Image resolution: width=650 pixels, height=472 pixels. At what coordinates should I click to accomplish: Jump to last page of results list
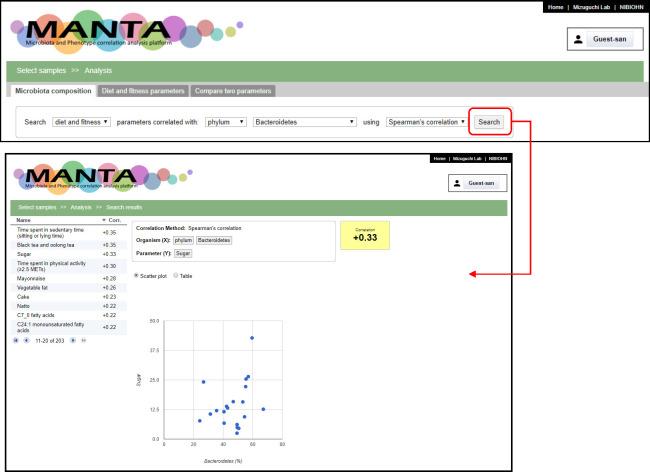(x=83, y=340)
